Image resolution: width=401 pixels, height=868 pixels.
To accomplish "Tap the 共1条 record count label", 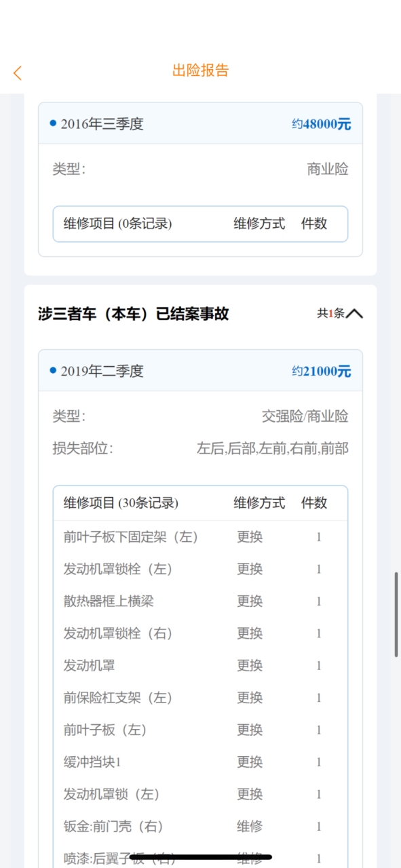I will (331, 313).
